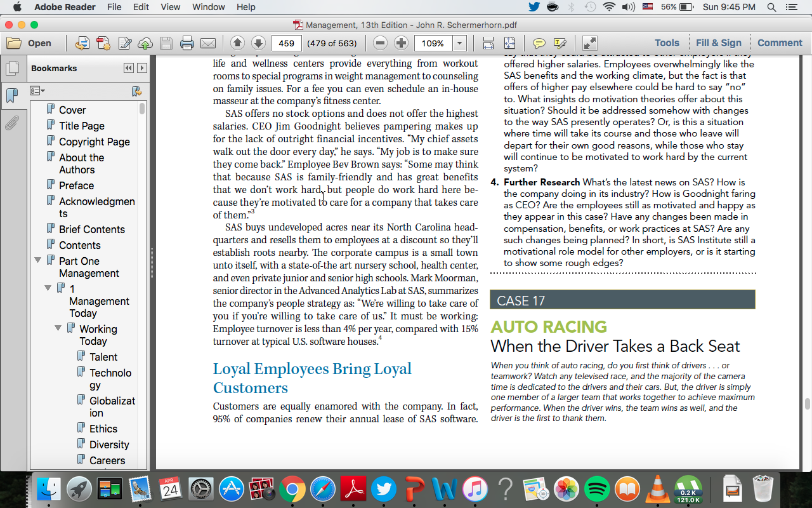Toggle the Bookmarks panel button

(11, 96)
